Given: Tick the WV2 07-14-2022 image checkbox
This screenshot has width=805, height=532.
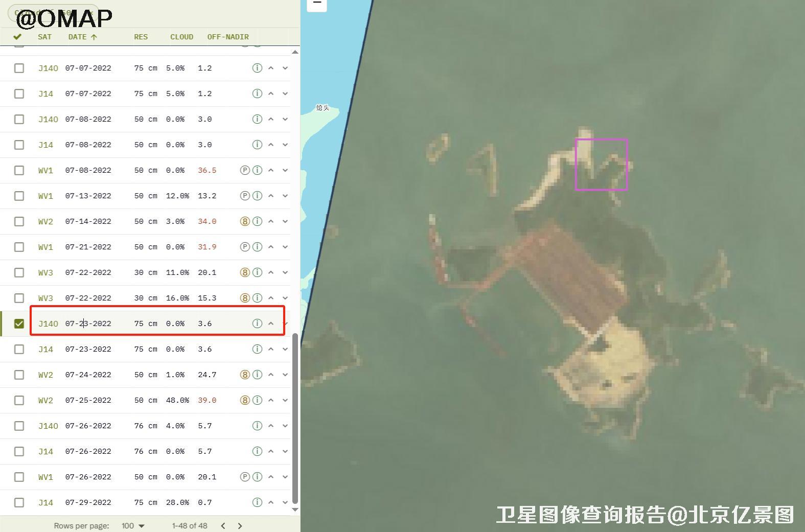Looking at the screenshot, I should [x=19, y=221].
